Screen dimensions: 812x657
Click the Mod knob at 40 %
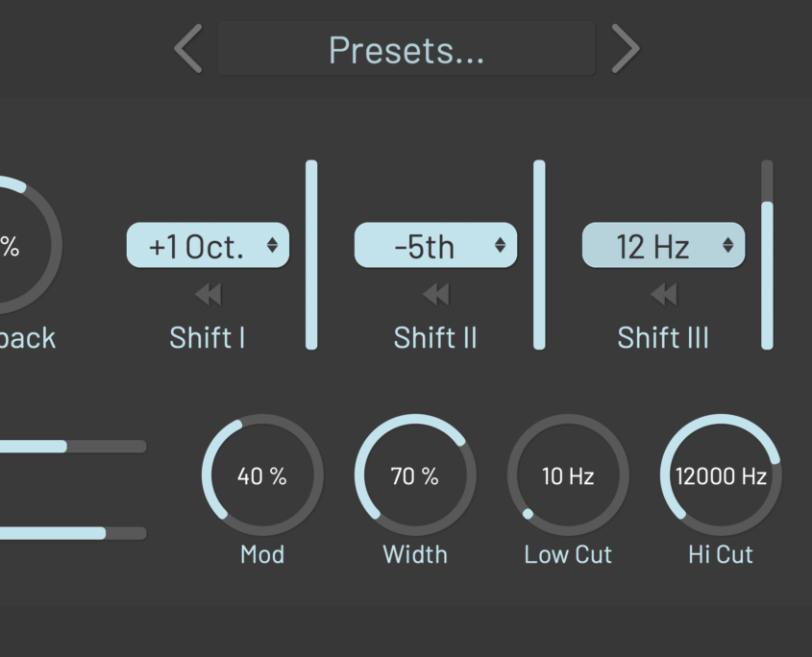click(x=262, y=475)
